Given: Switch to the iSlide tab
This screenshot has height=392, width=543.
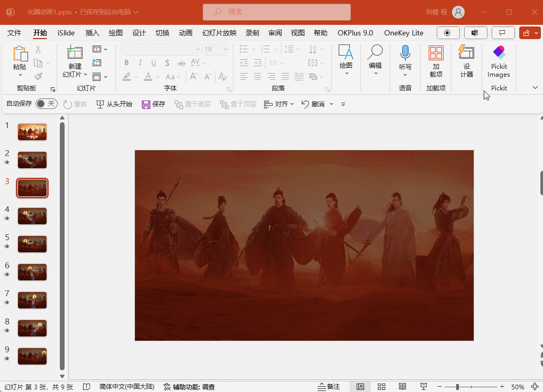Looking at the screenshot, I should pos(66,33).
